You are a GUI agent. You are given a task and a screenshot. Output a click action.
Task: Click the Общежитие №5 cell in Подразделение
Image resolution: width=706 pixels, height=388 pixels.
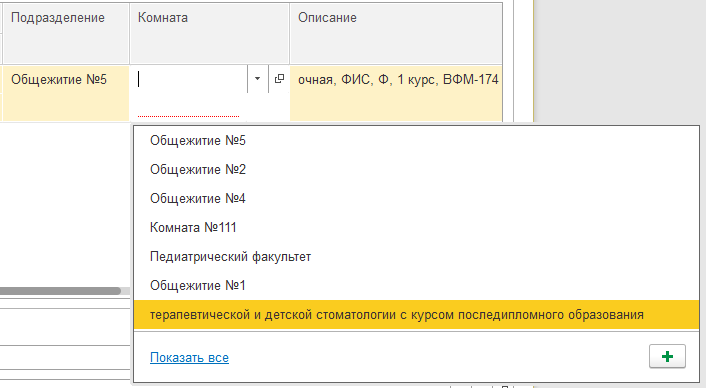coord(66,93)
